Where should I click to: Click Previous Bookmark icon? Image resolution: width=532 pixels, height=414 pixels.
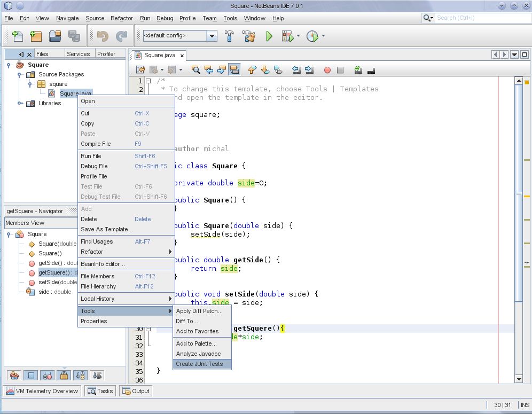click(x=252, y=70)
